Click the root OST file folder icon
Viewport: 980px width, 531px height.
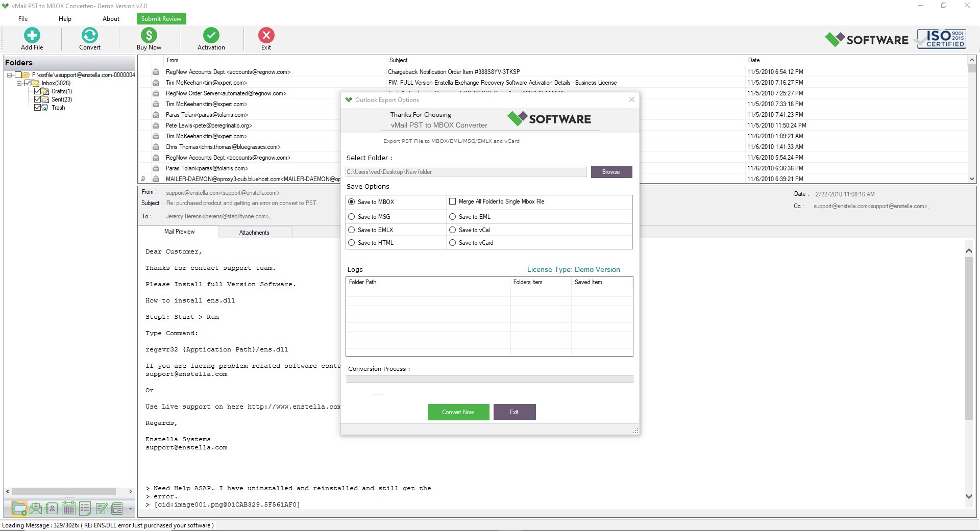click(x=26, y=75)
